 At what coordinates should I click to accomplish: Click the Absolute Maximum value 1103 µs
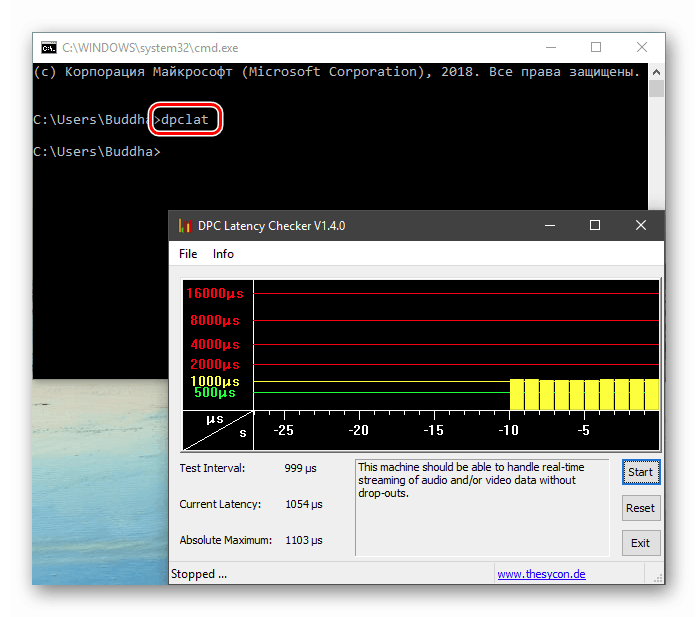click(304, 540)
